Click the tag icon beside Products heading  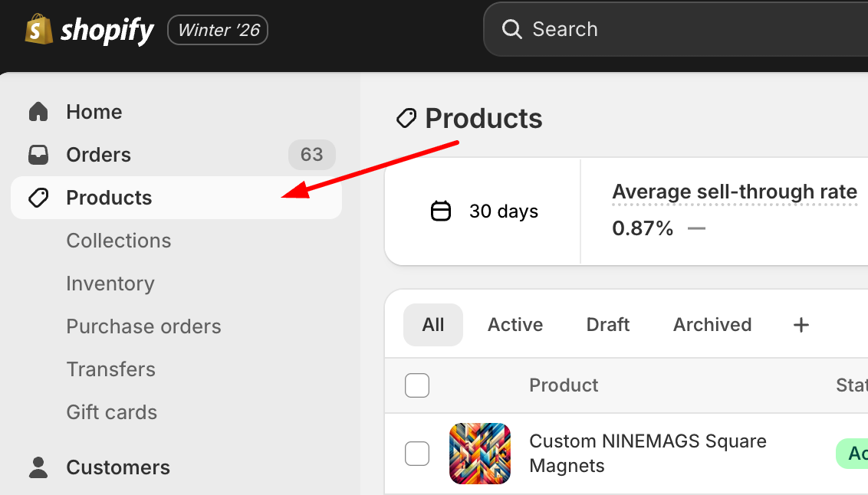click(406, 119)
